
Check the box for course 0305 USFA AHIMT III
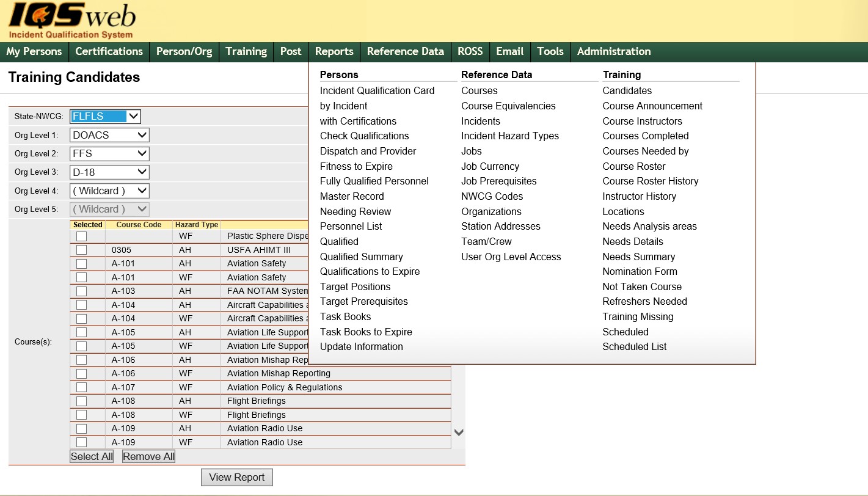point(81,250)
